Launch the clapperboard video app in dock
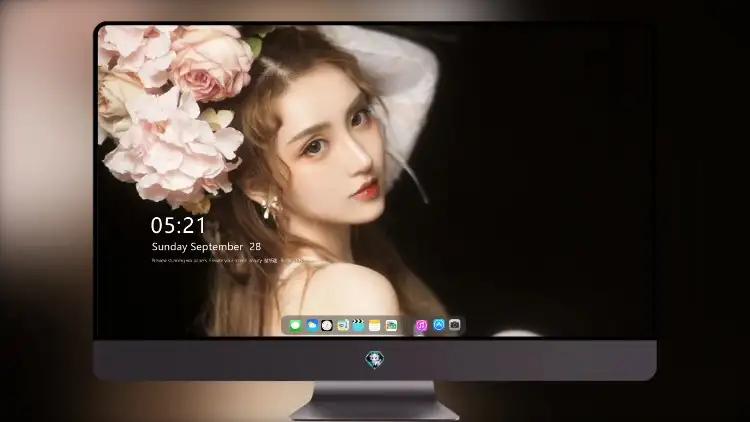750x422 pixels. click(x=358, y=325)
